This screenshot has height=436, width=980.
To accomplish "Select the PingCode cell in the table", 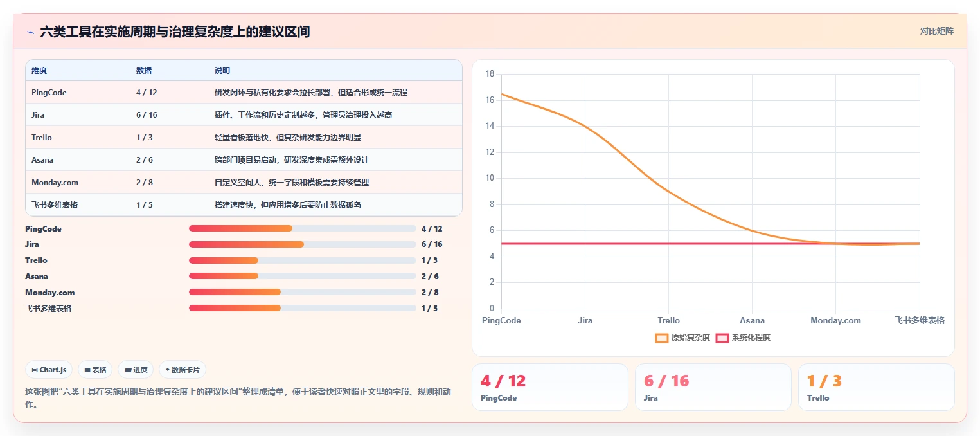I will click(x=49, y=93).
